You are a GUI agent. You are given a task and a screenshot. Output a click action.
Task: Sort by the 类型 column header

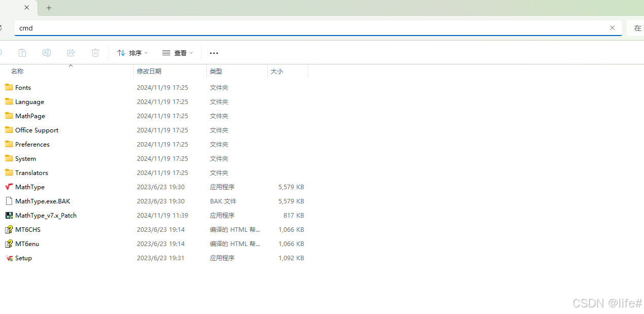pos(216,72)
